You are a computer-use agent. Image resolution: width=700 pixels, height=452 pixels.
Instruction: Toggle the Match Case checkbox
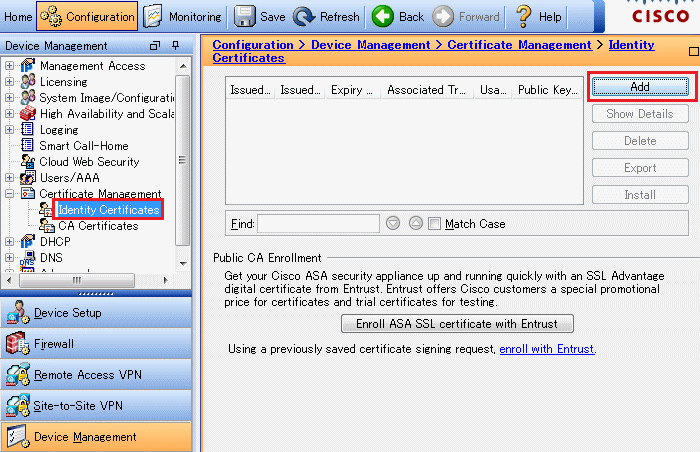tap(434, 223)
